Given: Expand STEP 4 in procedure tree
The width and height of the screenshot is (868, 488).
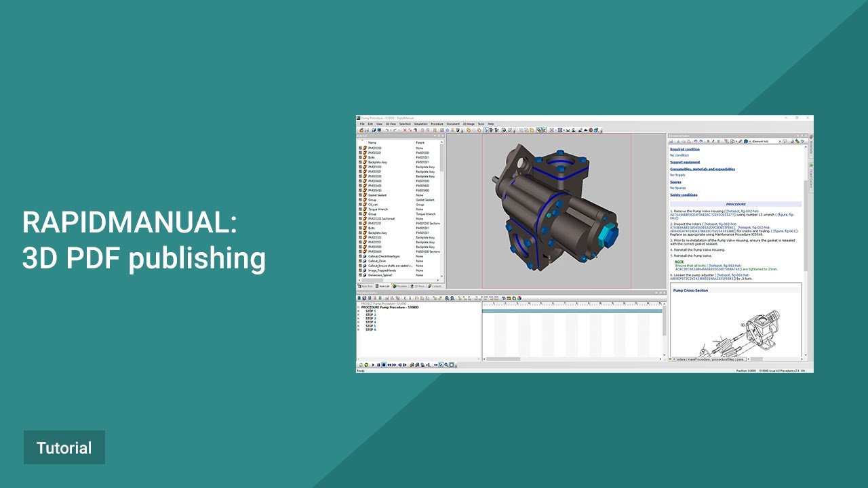Looking at the screenshot, I should (359, 322).
